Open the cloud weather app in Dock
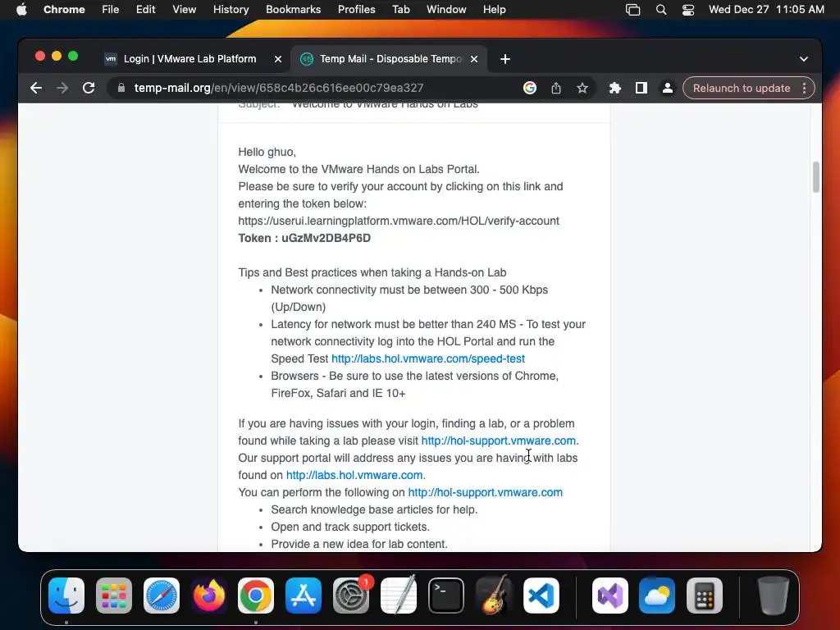Screen dimensions: 840x630 (x=657, y=596)
